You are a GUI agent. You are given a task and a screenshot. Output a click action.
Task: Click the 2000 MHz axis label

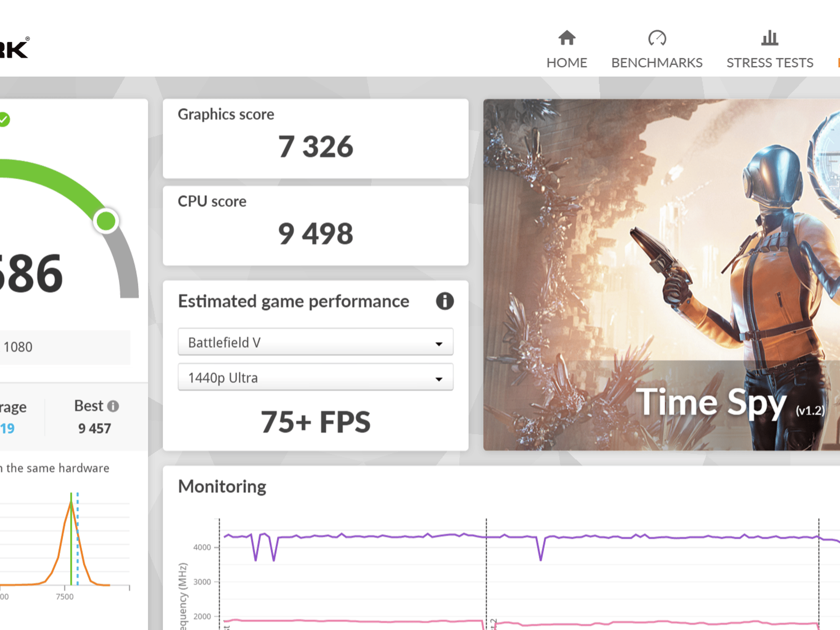202,616
